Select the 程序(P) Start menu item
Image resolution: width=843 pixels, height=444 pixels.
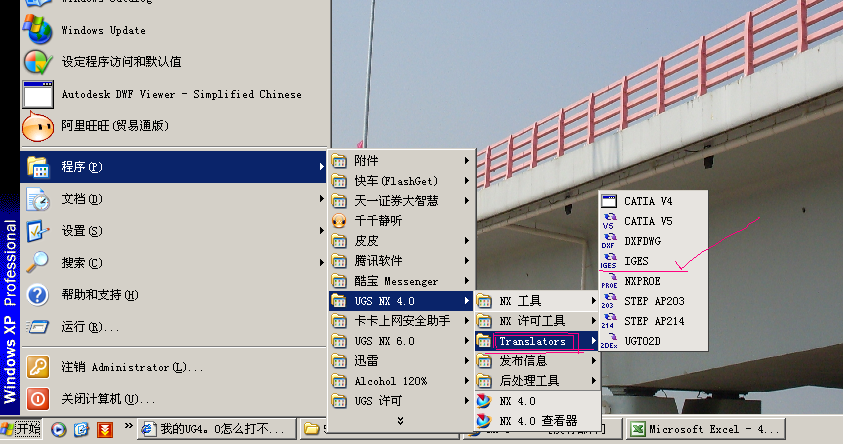tap(174, 167)
